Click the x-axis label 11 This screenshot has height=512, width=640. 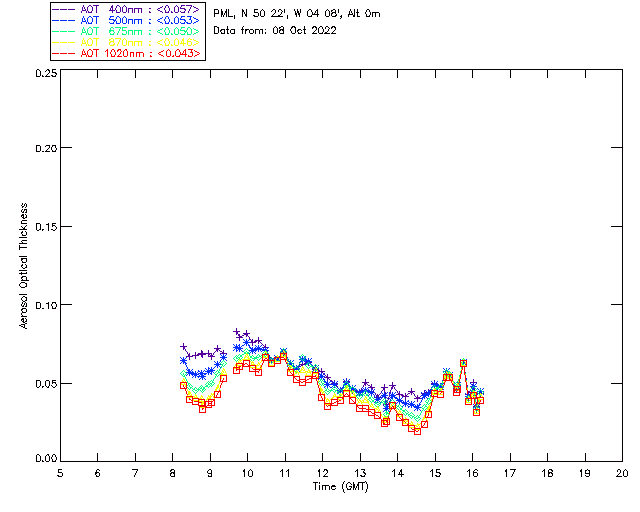pyautogui.click(x=285, y=473)
